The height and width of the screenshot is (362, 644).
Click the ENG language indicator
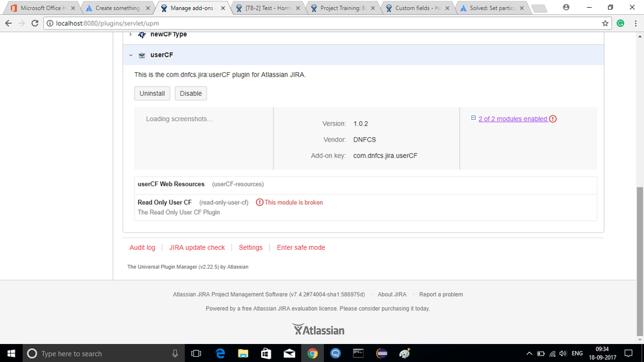tap(577, 354)
